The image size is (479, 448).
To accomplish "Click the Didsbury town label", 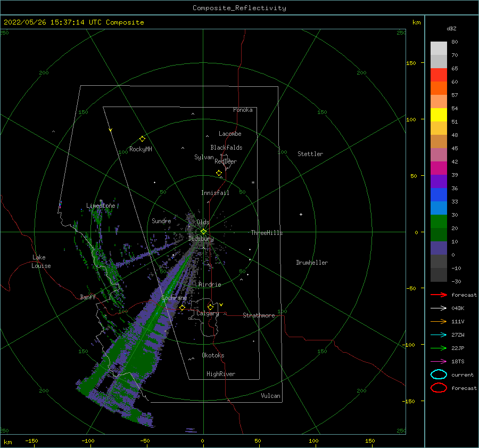I will 201,239.
